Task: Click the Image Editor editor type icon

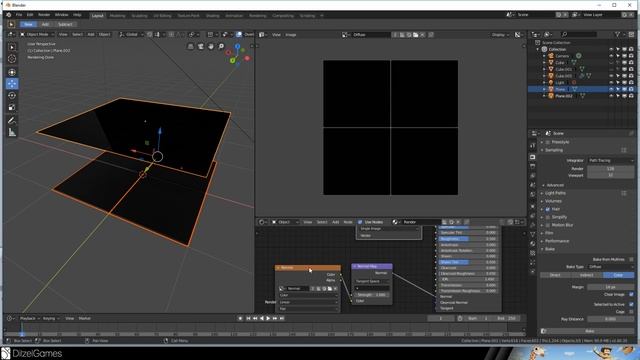Action: pos(262,35)
